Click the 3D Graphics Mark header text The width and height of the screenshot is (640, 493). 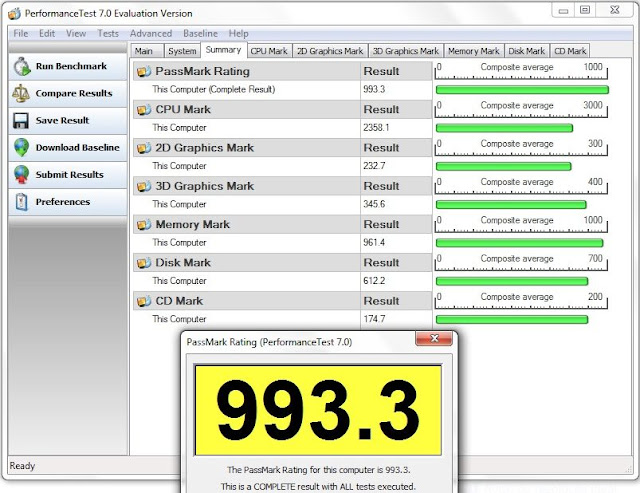204,186
